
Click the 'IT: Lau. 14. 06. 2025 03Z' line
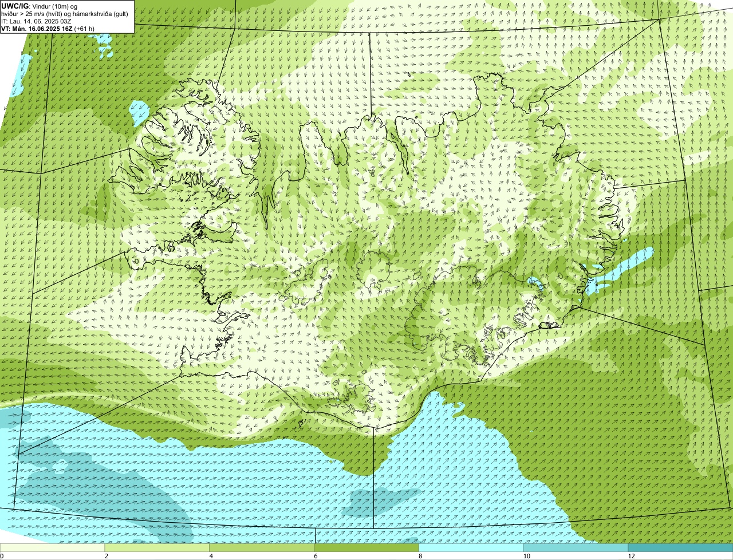[x=36, y=21]
